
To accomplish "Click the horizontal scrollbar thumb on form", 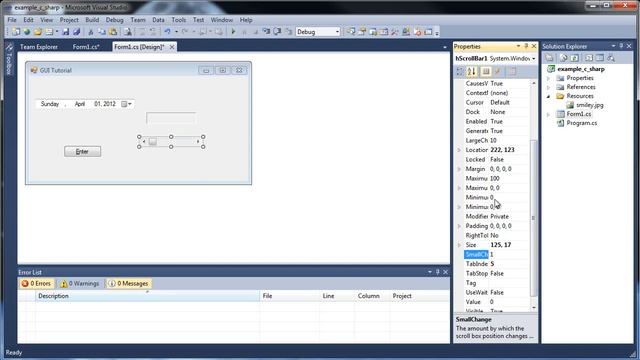I will pyautogui.click(x=153, y=142).
